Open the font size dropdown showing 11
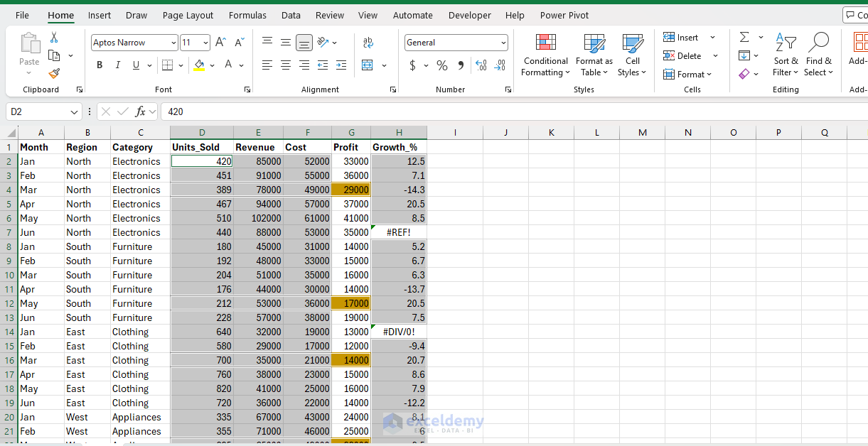Viewport: 868px width, 446px height. (x=205, y=43)
